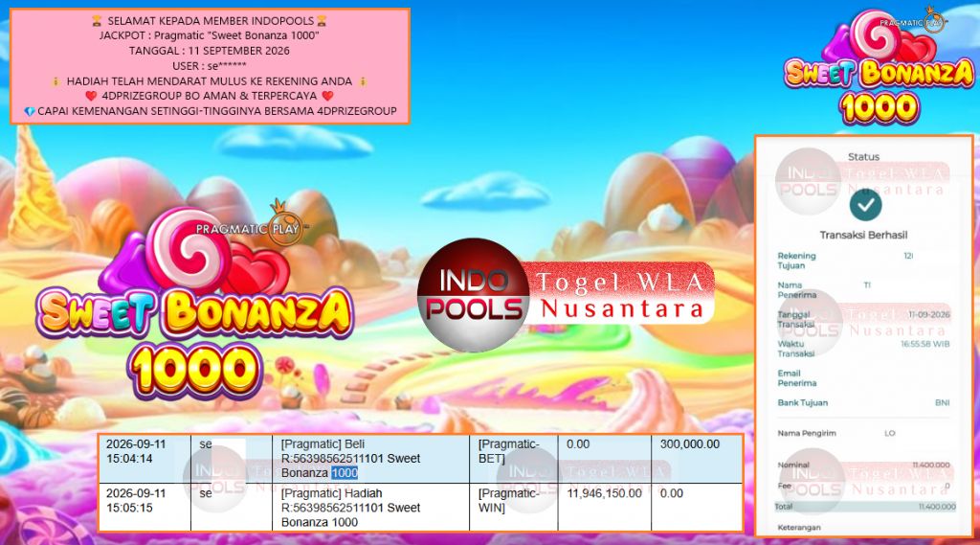Select the USER : se****** line
Image resolution: width=980 pixels, height=545 pixels.
point(210,66)
